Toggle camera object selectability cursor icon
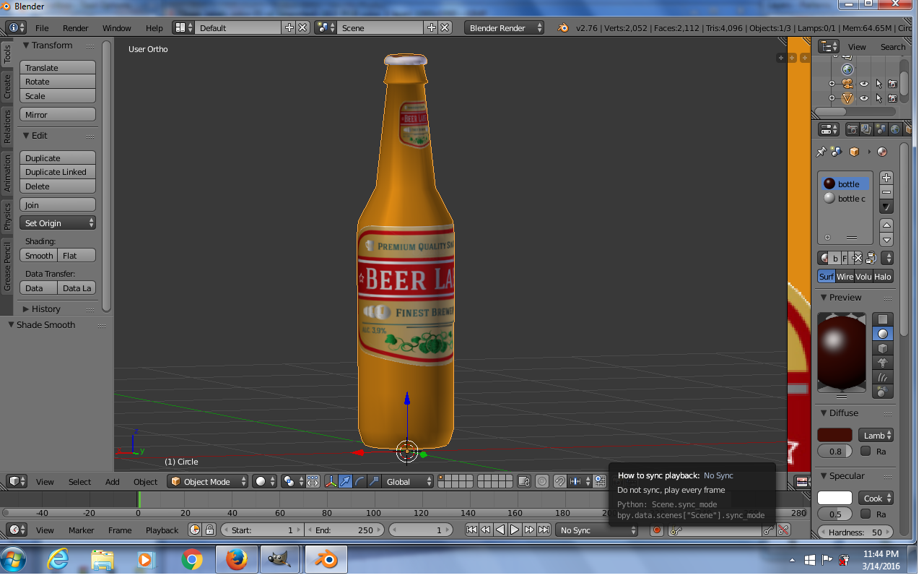 tap(879, 84)
